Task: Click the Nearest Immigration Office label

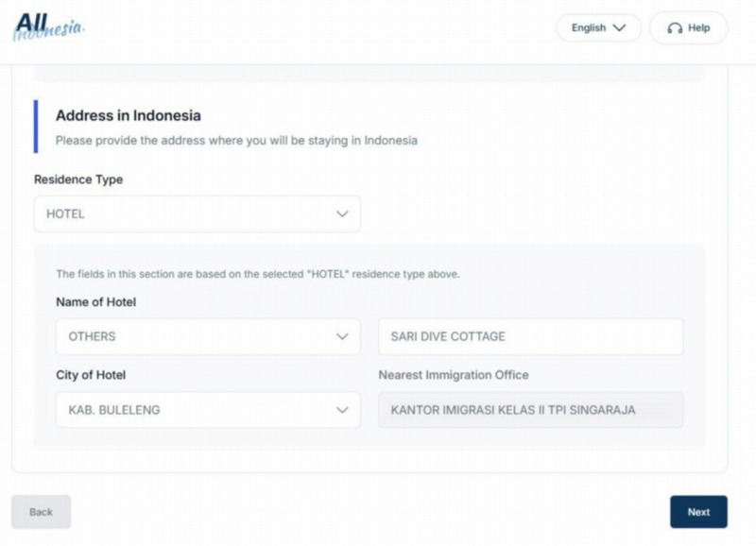Action: point(454,375)
